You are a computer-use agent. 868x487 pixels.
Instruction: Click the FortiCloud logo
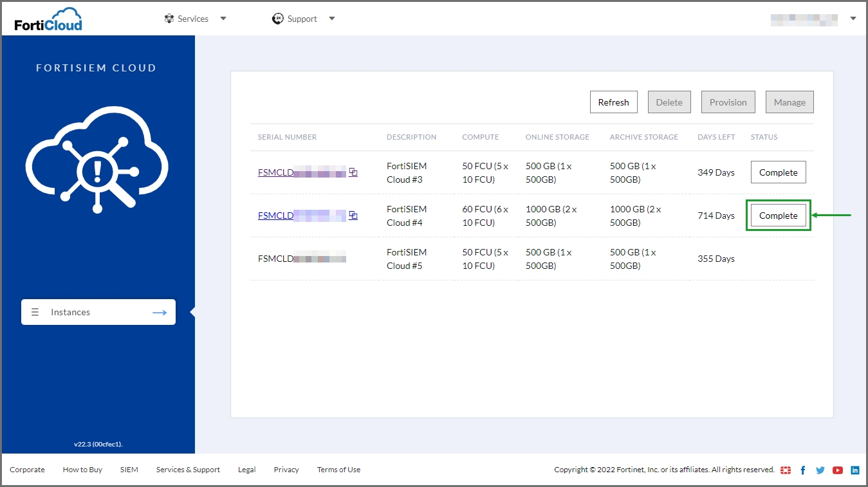pos(48,19)
